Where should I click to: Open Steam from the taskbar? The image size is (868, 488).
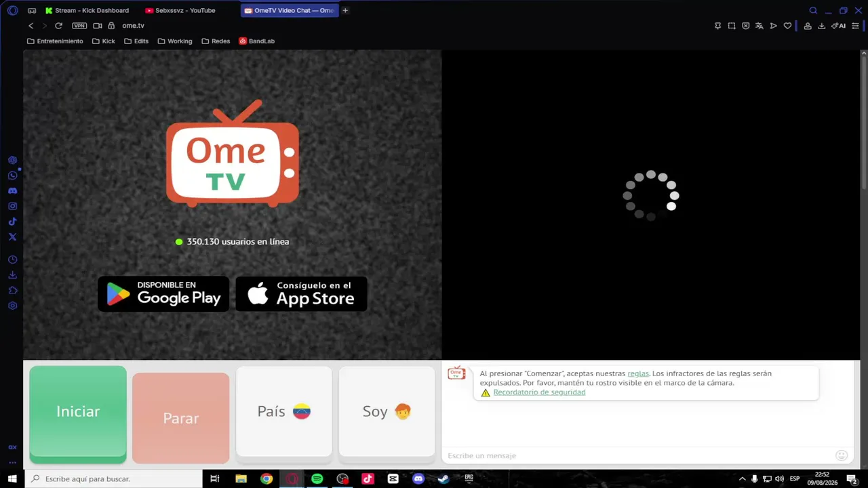point(443,479)
